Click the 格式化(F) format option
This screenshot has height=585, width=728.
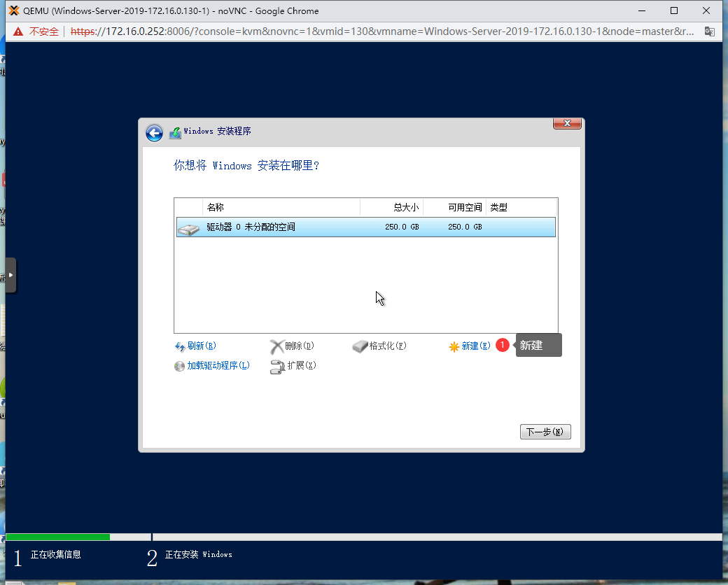388,346
